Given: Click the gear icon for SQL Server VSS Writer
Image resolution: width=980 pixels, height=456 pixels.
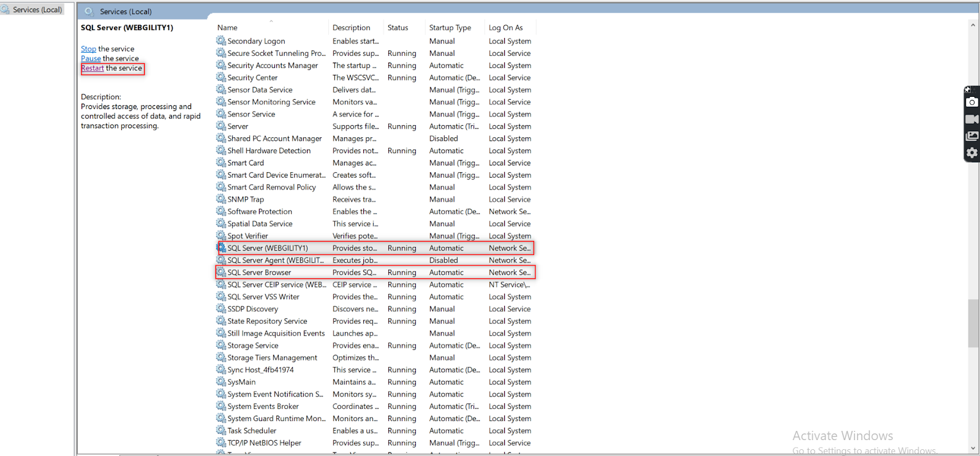Looking at the screenshot, I should click(x=221, y=296).
